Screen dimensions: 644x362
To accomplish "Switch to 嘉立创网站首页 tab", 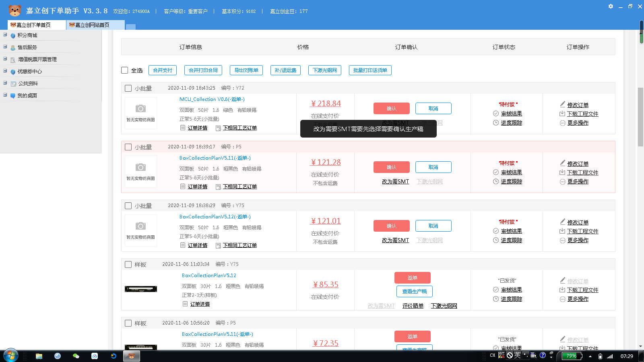I will 95,25.
